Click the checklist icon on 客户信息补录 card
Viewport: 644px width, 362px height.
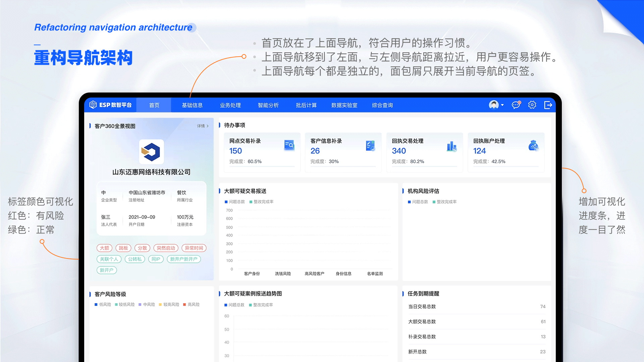click(370, 145)
